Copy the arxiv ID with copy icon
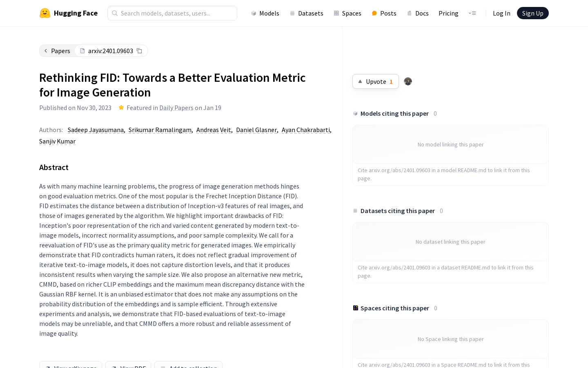 click(x=139, y=51)
